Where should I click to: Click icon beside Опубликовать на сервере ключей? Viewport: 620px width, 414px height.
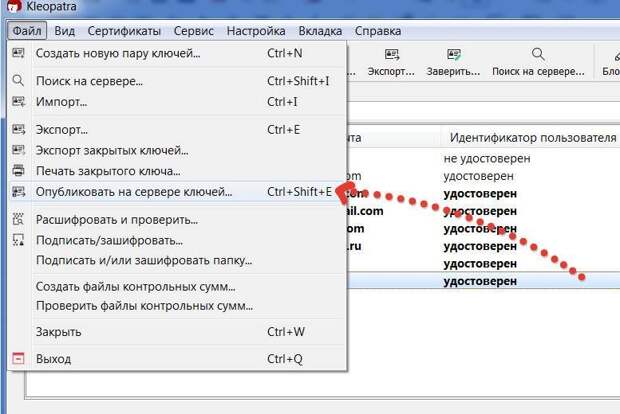18,191
